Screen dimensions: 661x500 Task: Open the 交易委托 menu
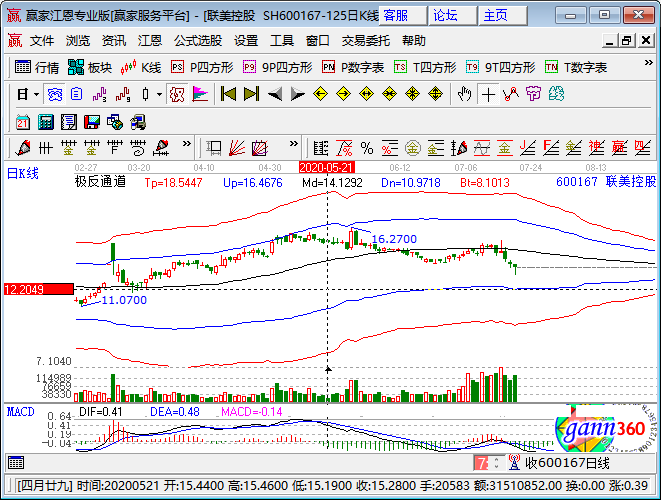pos(365,41)
